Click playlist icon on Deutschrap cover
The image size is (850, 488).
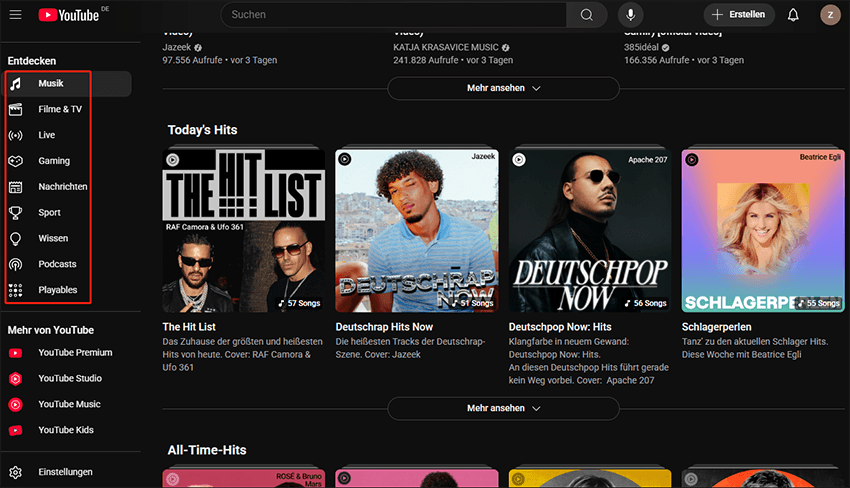coord(345,159)
